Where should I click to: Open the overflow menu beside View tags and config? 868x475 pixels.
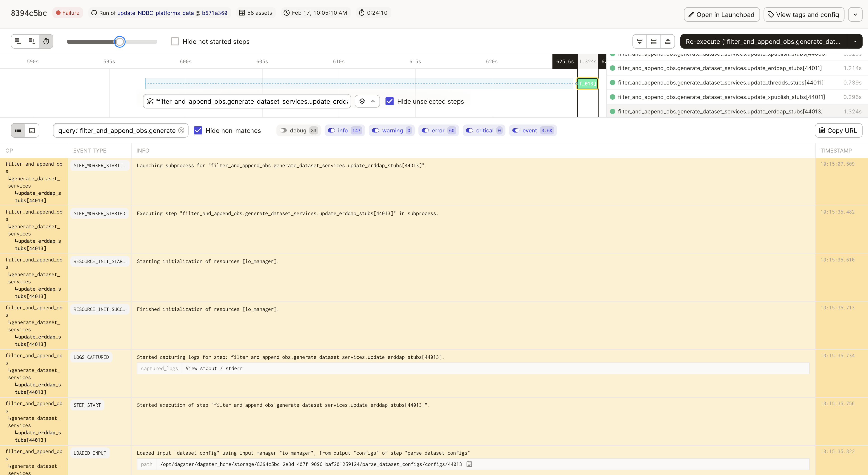855,14
